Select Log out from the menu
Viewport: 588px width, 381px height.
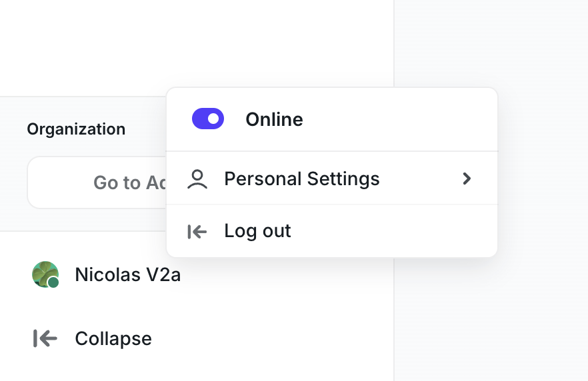(332, 231)
